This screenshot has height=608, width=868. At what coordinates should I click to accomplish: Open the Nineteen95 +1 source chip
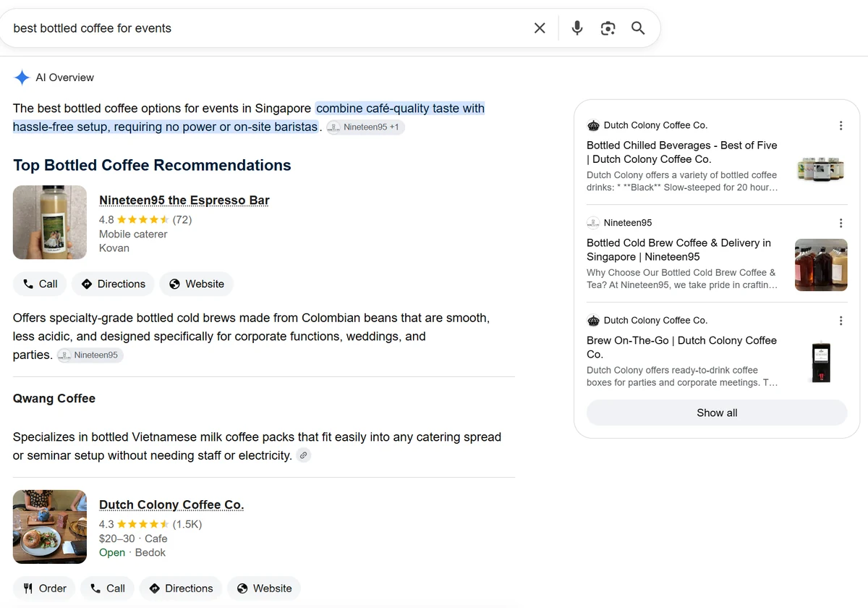pos(365,127)
